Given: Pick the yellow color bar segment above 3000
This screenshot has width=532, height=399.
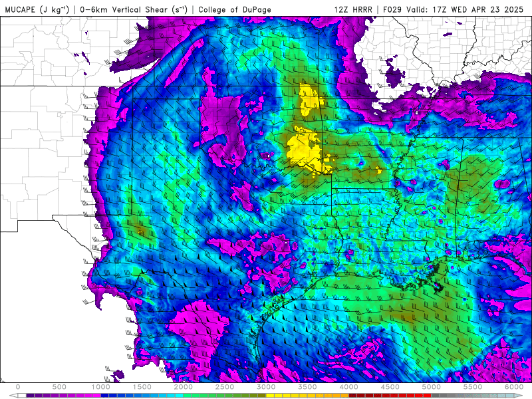Looking at the screenshot, I should coord(271,395).
